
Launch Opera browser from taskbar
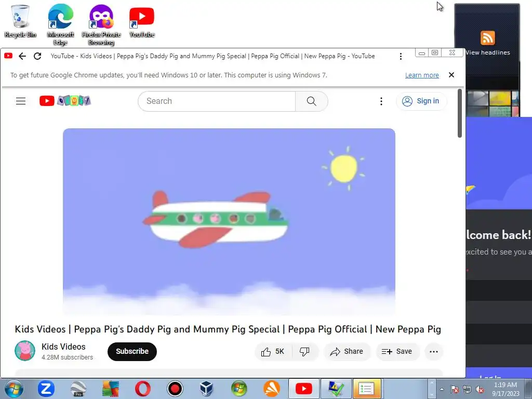click(x=143, y=389)
